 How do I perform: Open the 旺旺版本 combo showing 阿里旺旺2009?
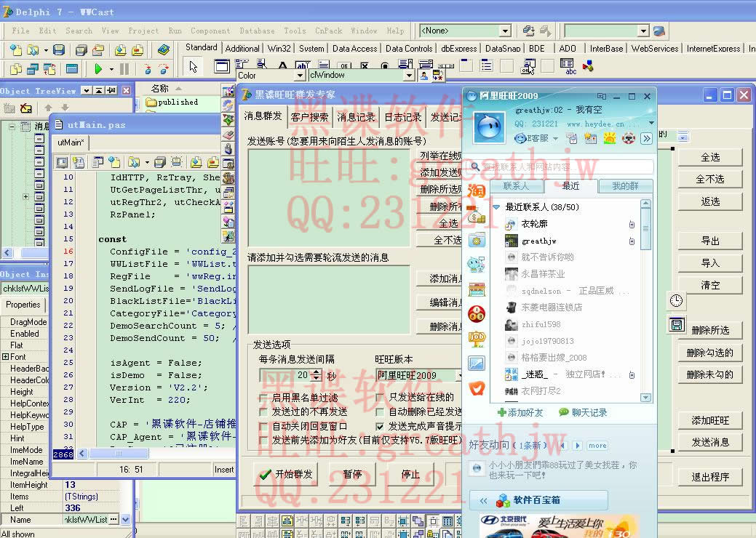(419, 375)
